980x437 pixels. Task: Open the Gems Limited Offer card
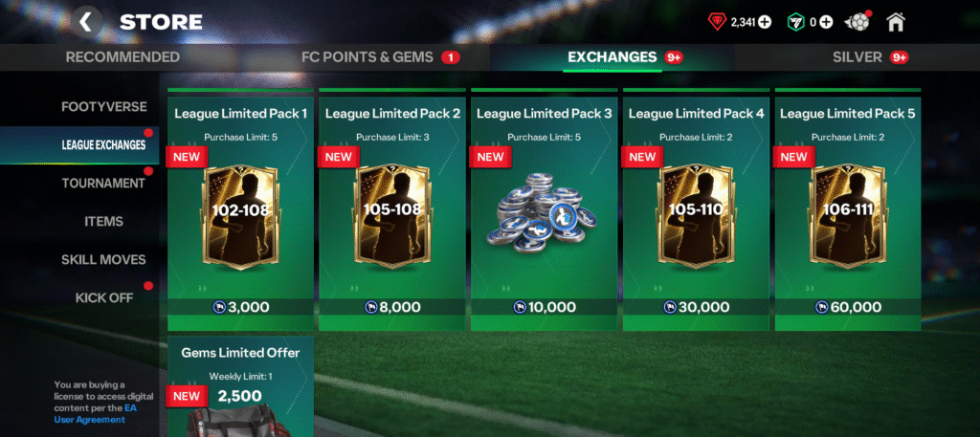coord(240,387)
